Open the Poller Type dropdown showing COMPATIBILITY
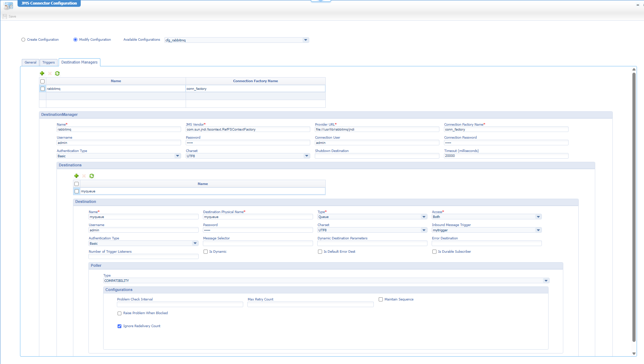 (546, 280)
